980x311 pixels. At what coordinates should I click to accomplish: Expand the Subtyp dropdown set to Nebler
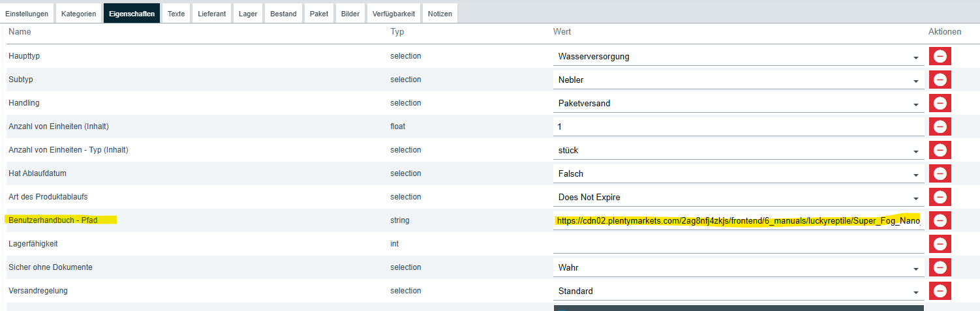[738, 80]
